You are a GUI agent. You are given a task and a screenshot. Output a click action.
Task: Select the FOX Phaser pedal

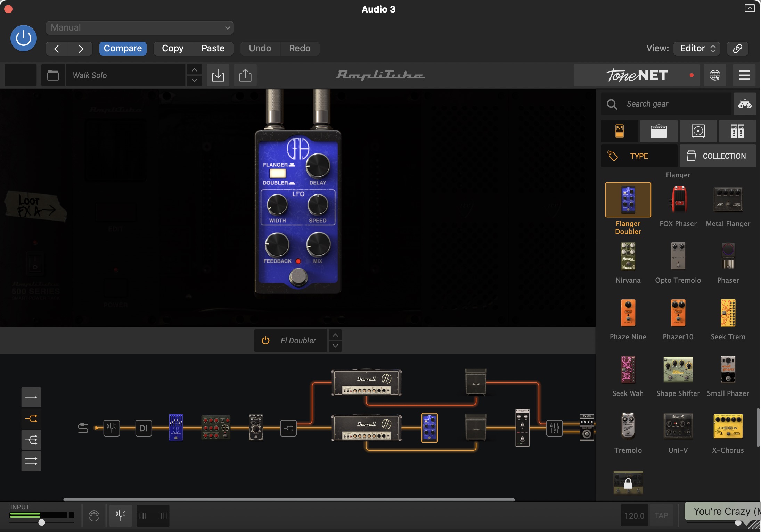[678, 200]
